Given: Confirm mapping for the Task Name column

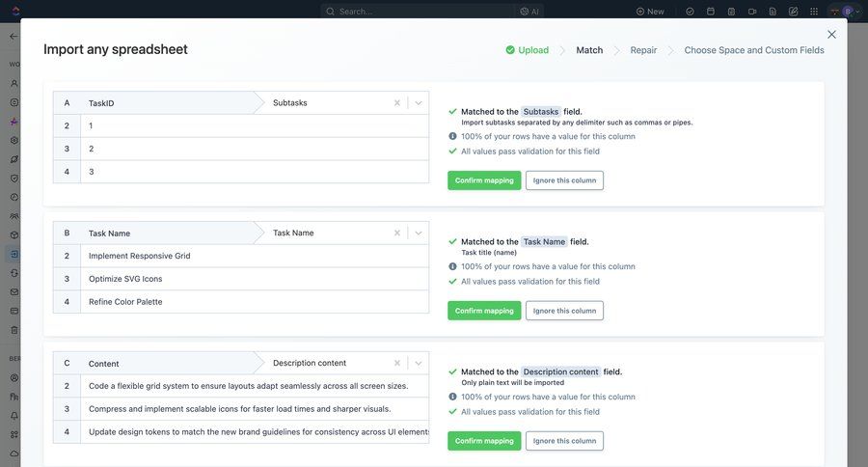Looking at the screenshot, I should point(484,311).
